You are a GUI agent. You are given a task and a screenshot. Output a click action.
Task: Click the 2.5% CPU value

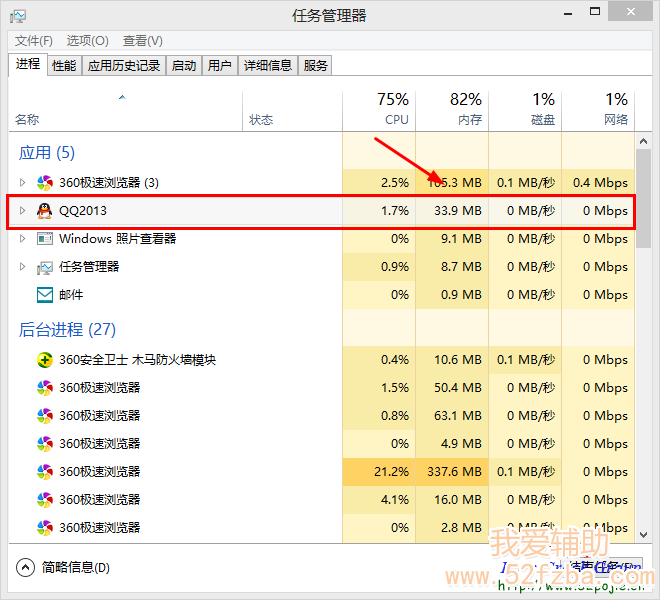point(395,183)
